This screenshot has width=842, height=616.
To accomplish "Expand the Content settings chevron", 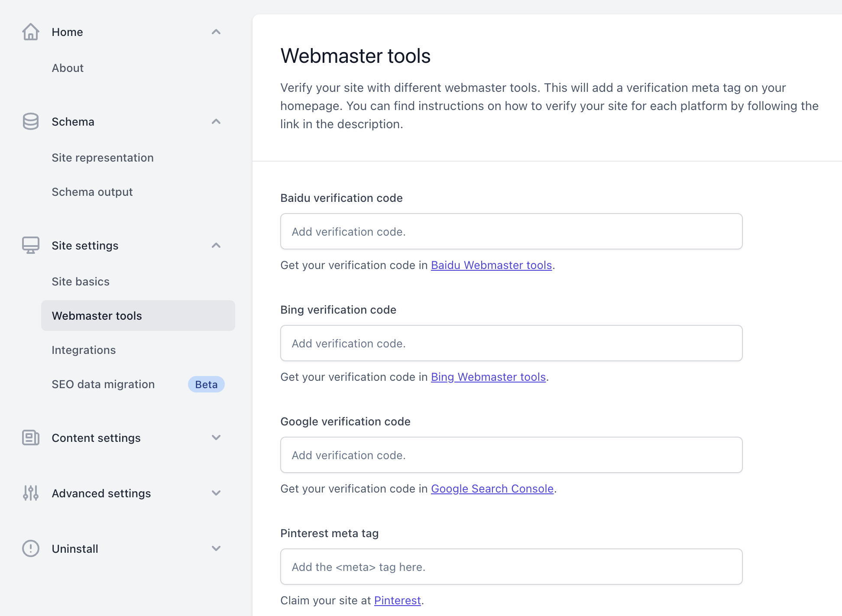I will pos(216,438).
